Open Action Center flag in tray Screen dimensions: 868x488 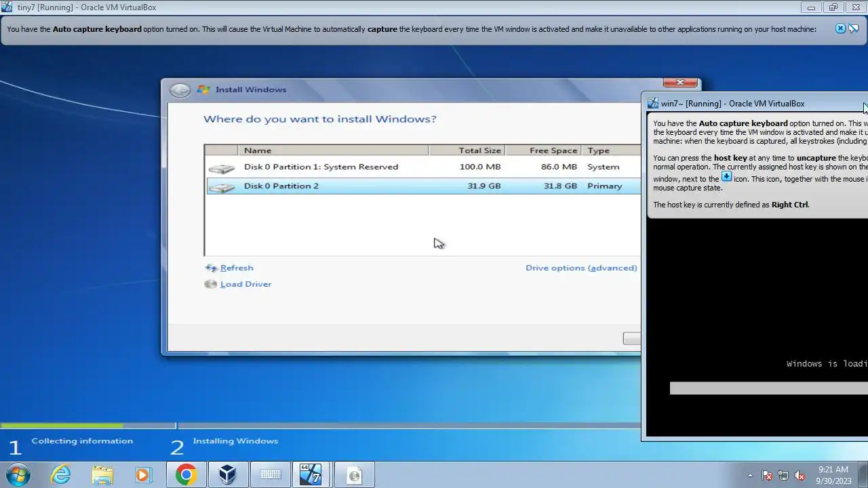click(x=767, y=476)
